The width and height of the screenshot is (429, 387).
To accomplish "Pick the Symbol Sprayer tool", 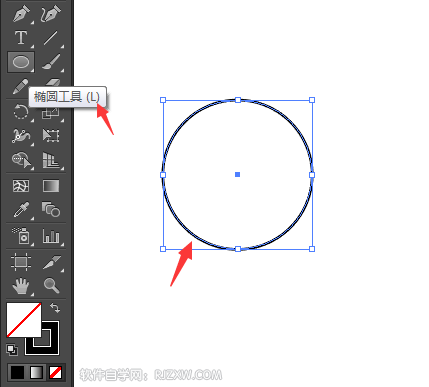I will (21, 236).
